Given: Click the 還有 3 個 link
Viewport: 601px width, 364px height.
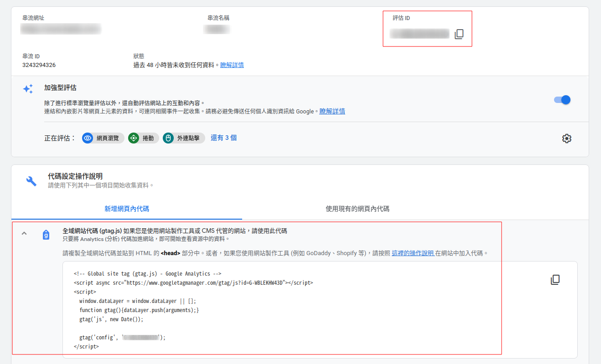Looking at the screenshot, I should 223,138.
